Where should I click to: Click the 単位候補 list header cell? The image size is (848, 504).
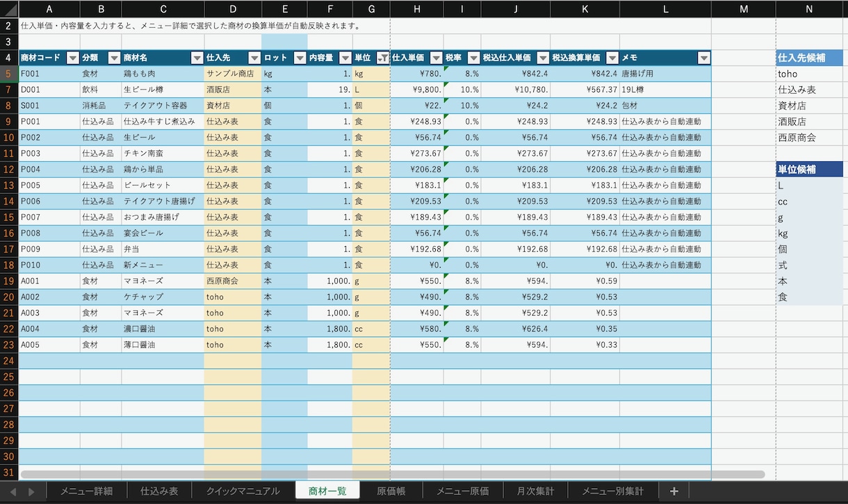tap(809, 170)
